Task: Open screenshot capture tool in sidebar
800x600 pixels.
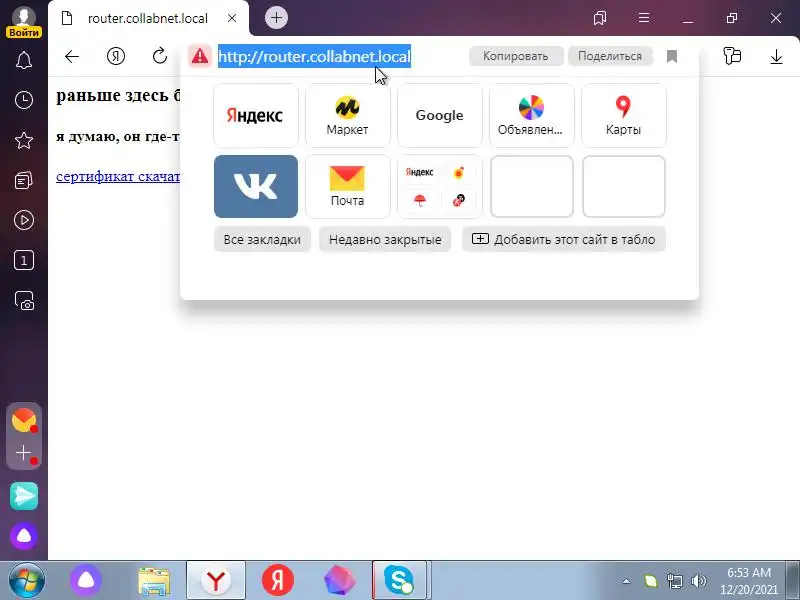Action: point(23,301)
